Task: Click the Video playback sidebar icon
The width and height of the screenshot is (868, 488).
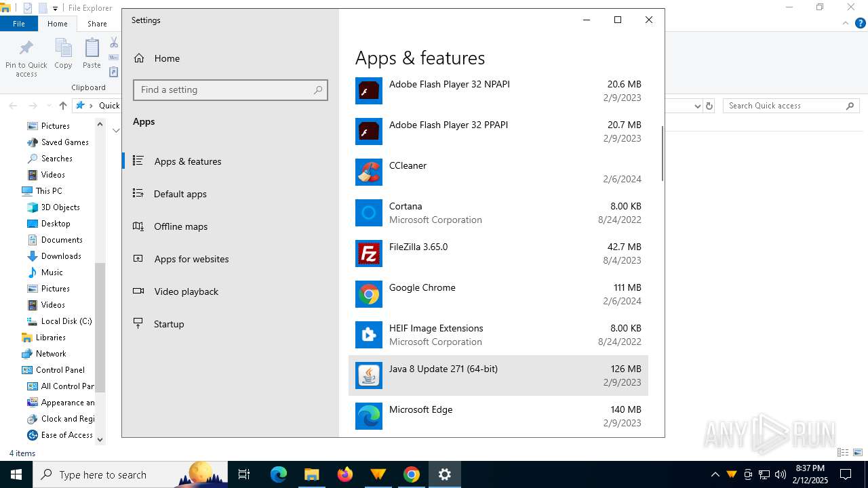Action: click(138, 291)
